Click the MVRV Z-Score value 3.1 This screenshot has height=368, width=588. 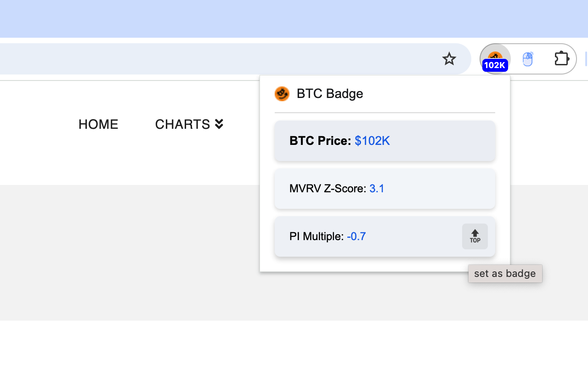[377, 189]
